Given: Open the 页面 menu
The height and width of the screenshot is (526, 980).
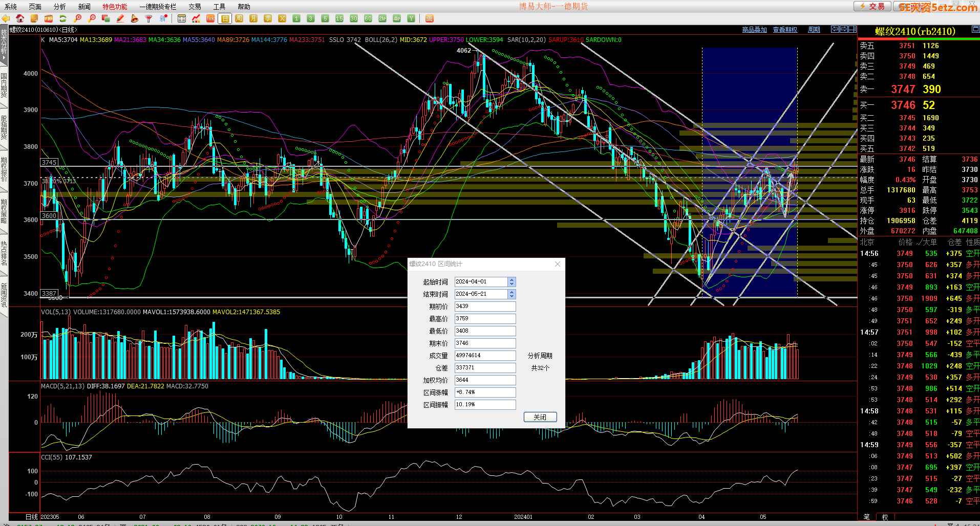Looking at the screenshot, I should point(35,7).
